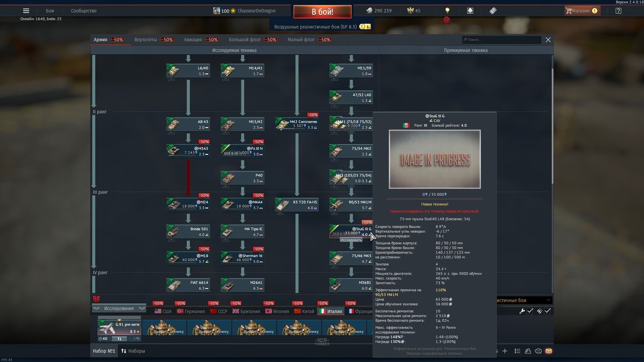Select the Pz.III N vehicle card
The image size is (644, 362).
pyautogui.click(x=243, y=151)
